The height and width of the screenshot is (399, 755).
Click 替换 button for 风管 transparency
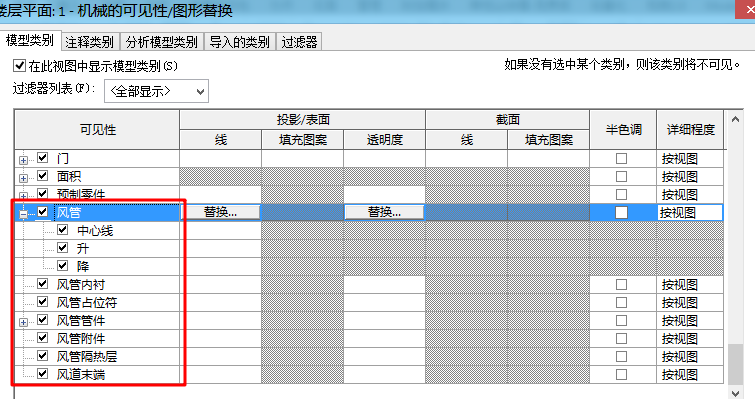384,212
